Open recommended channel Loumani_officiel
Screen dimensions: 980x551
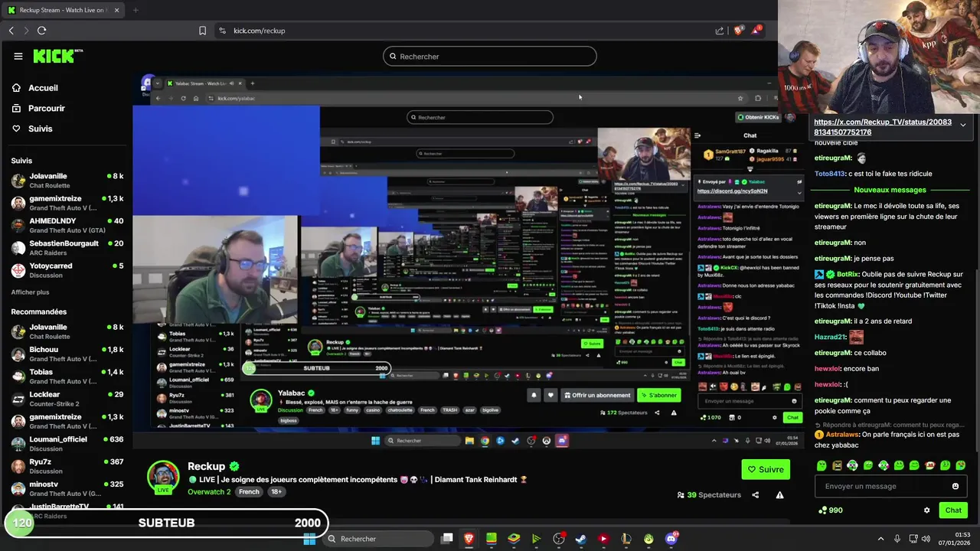point(67,443)
